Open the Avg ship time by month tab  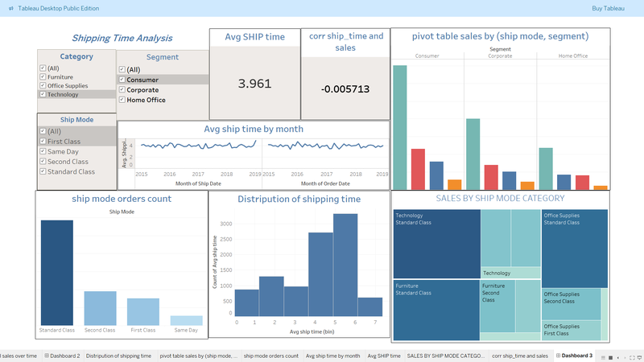[332, 356]
